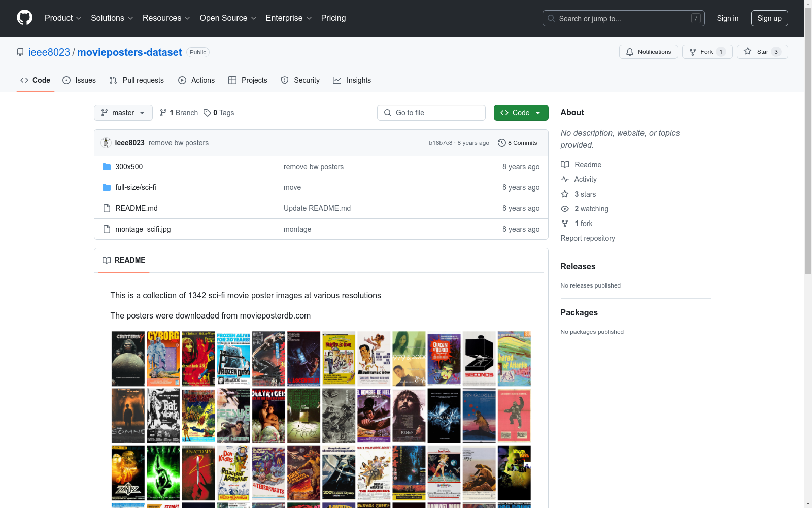
Task: Click the eye icon beside 2 watching
Action: pyautogui.click(x=565, y=209)
